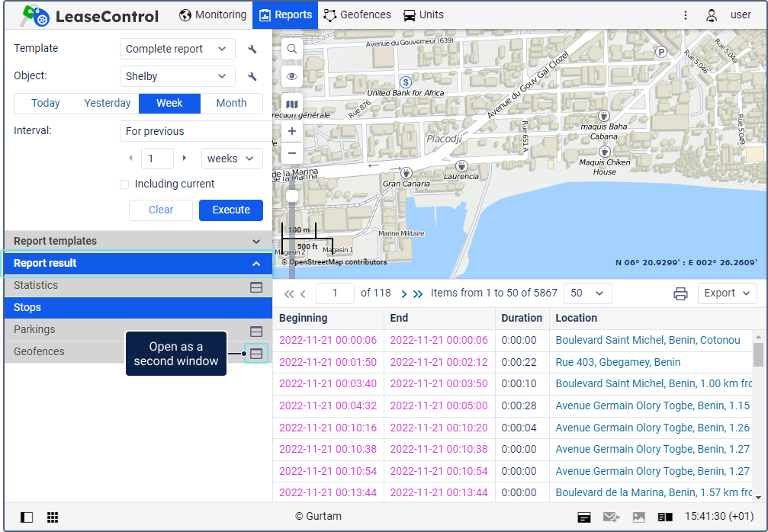This screenshot has height=532, width=768.
Task: Switch to the Monitoring tab
Action: click(213, 14)
